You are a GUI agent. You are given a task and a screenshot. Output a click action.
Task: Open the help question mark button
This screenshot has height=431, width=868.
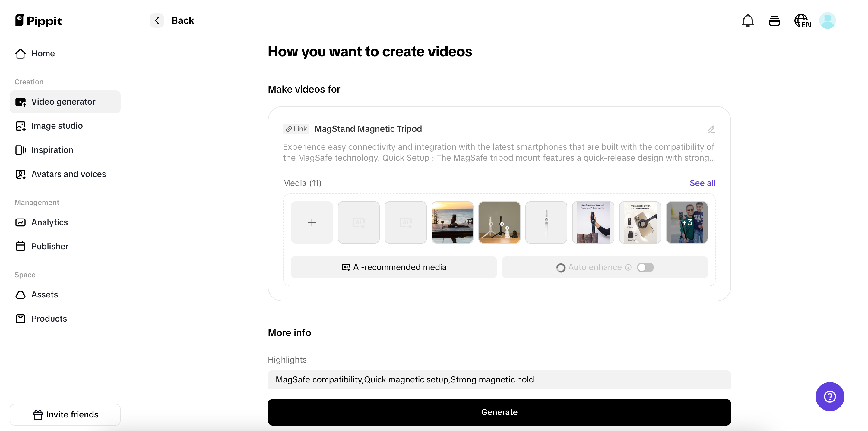coord(830,396)
